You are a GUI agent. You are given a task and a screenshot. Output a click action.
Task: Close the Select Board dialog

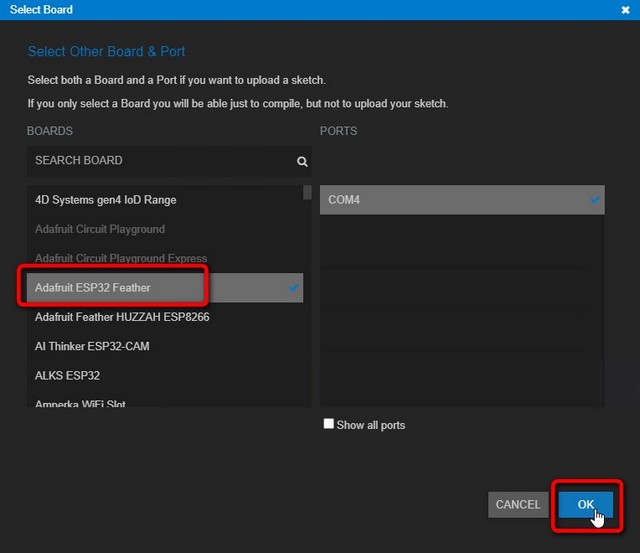(625, 10)
